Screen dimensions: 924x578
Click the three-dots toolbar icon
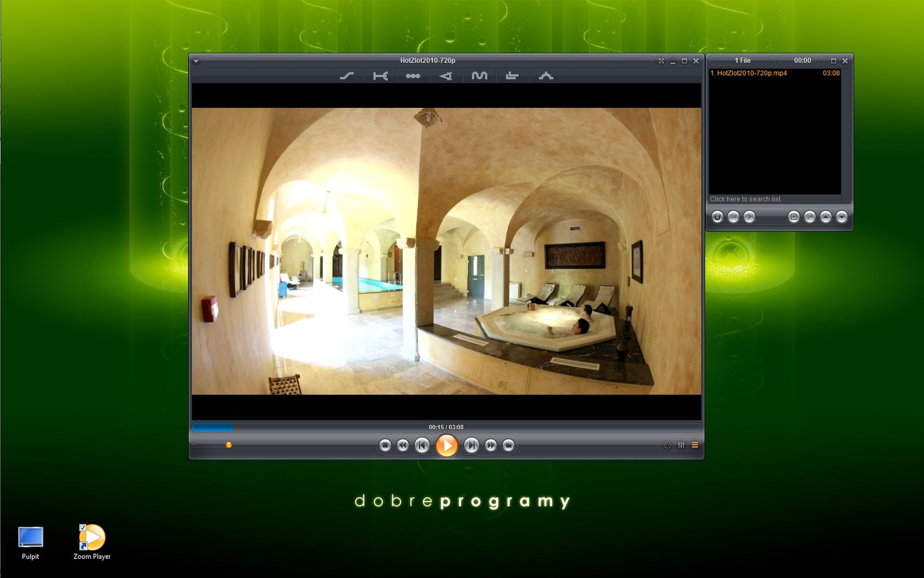tap(413, 76)
